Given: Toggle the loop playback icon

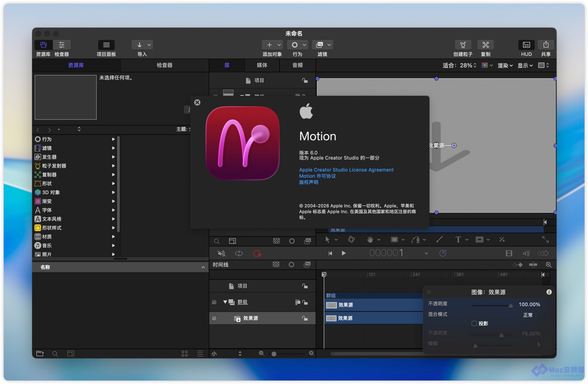Looking at the screenshot, I should coord(239,253).
